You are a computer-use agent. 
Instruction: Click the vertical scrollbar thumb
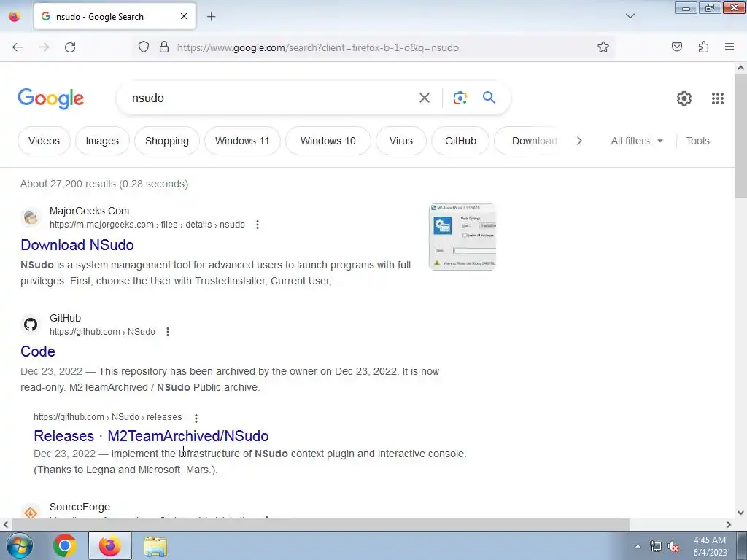click(x=740, y=136)
